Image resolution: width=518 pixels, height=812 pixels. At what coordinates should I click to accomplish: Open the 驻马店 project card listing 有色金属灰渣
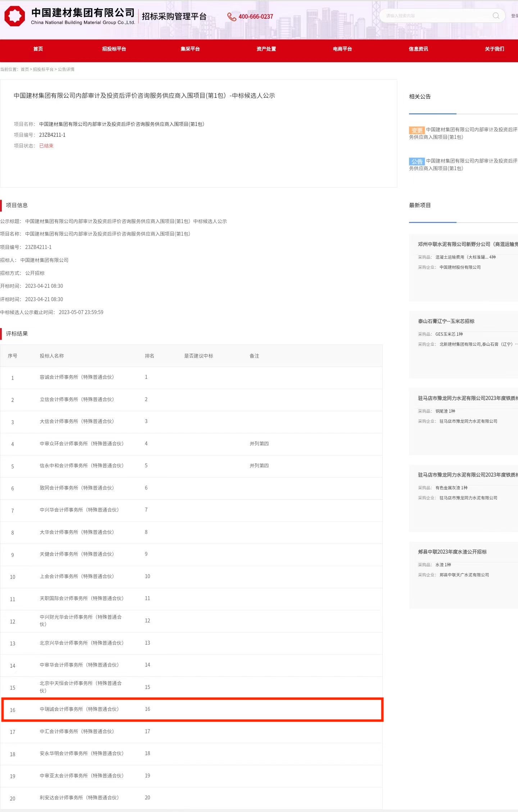point(463,499)
